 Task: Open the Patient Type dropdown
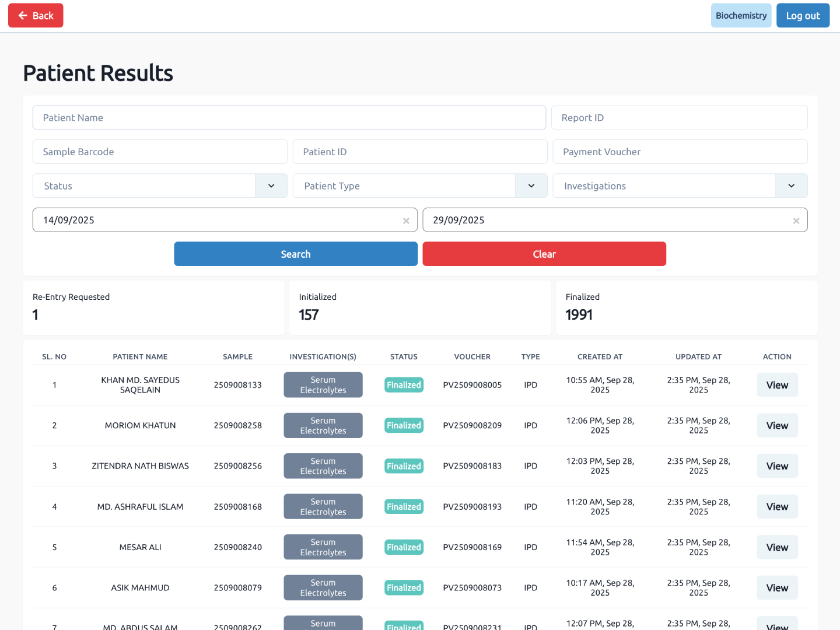coord(531,185)
